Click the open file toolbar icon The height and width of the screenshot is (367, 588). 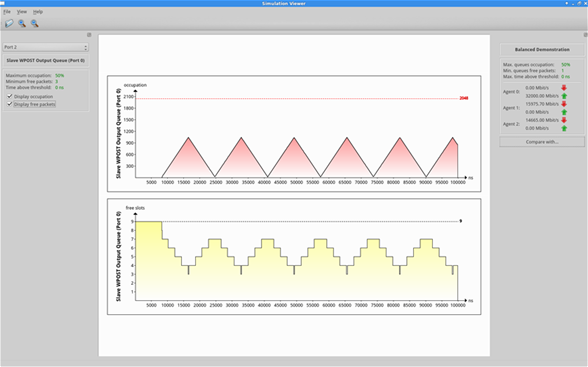tap(9, 24)
